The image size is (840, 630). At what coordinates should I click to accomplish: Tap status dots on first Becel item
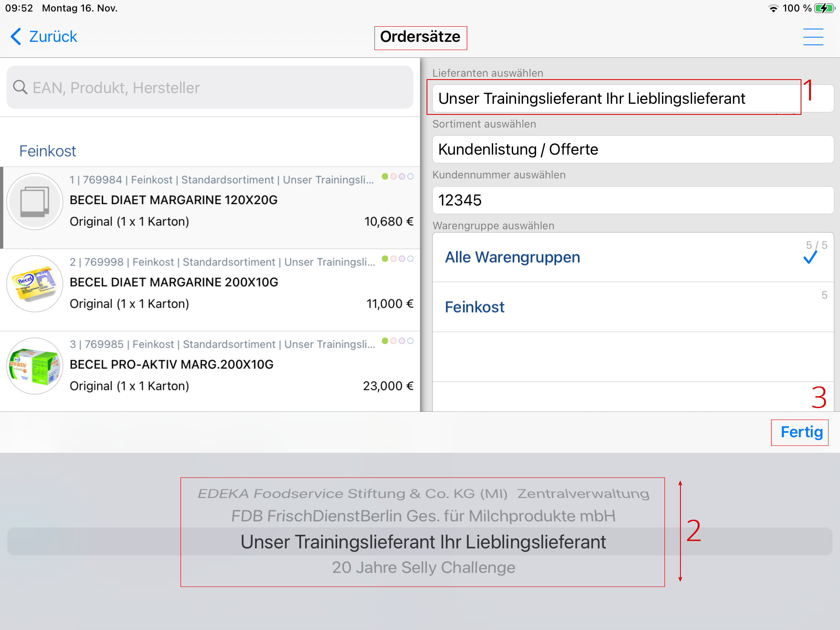click(397, 176)
